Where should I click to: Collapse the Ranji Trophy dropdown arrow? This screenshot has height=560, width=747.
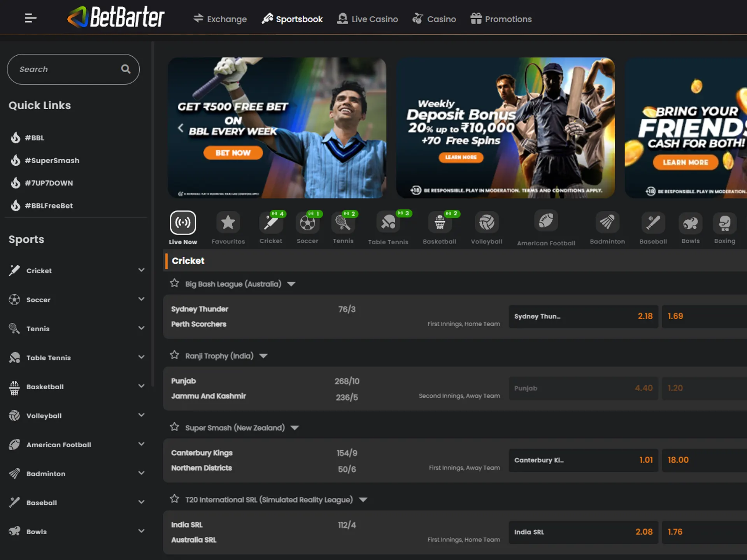point(263,356)
